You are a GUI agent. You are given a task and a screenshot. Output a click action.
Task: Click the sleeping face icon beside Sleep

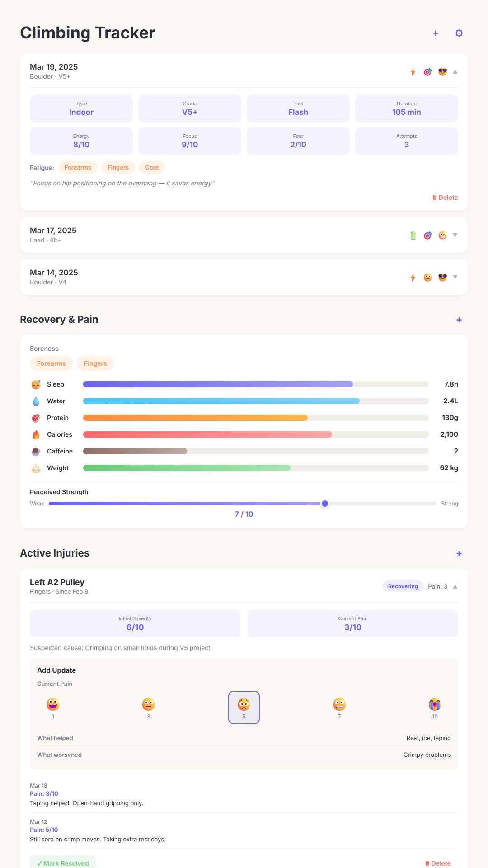point(36,384)
